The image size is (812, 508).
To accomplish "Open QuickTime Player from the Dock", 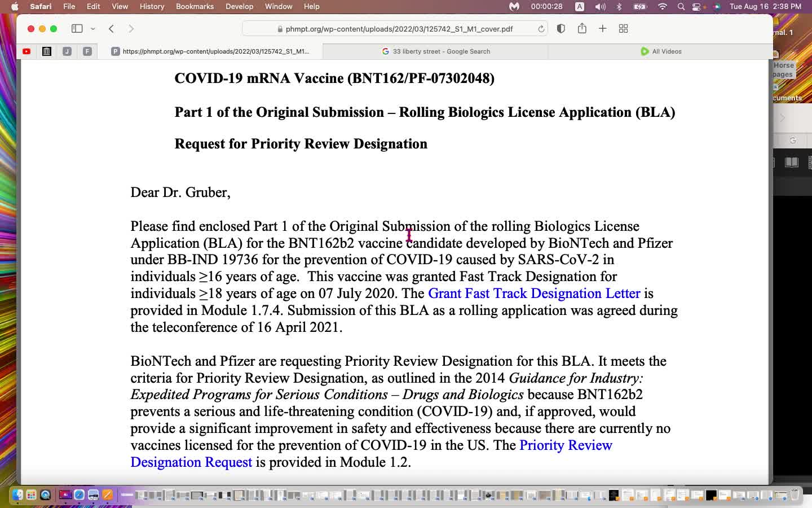I will point(46,495).
